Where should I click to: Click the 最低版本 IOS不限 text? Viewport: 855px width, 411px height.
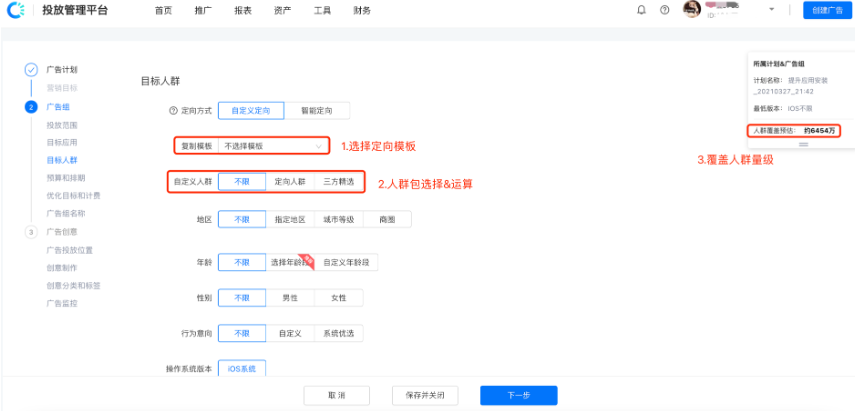tap(783, 108)
